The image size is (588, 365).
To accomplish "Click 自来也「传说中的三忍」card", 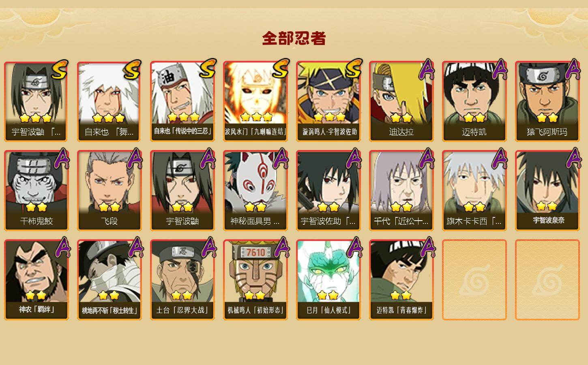I will click(x=182, y=101).
